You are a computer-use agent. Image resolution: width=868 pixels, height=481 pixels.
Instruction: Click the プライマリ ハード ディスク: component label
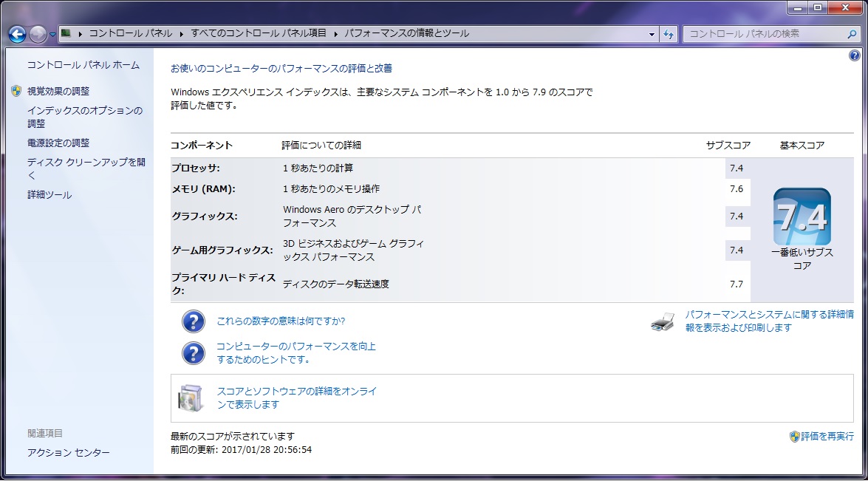(223, 284)
